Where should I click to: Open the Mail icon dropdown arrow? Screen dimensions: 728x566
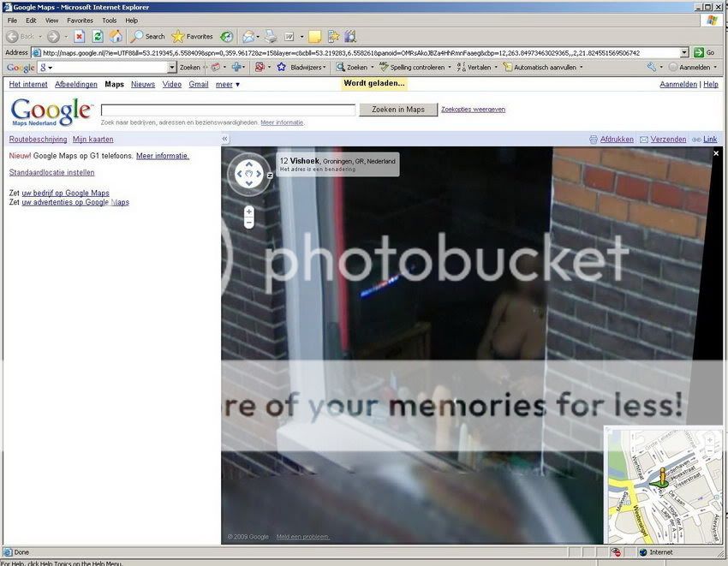tap(258, 36)
